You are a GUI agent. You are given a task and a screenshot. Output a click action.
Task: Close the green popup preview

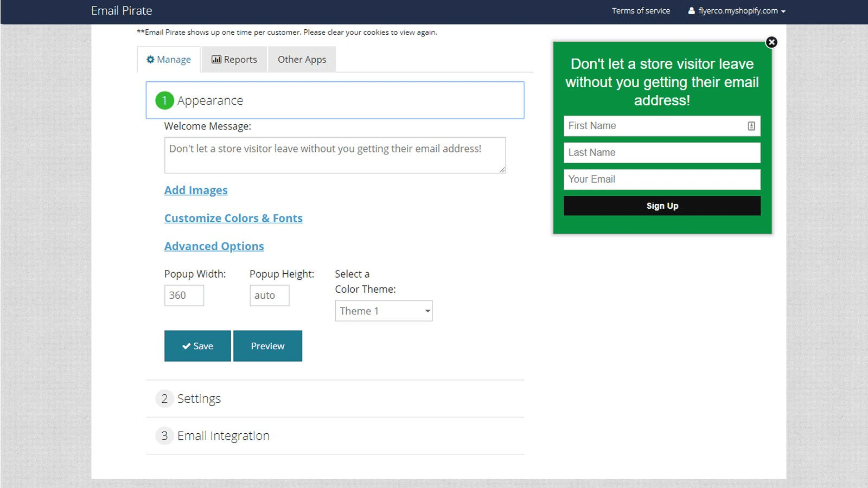[771, 42]
